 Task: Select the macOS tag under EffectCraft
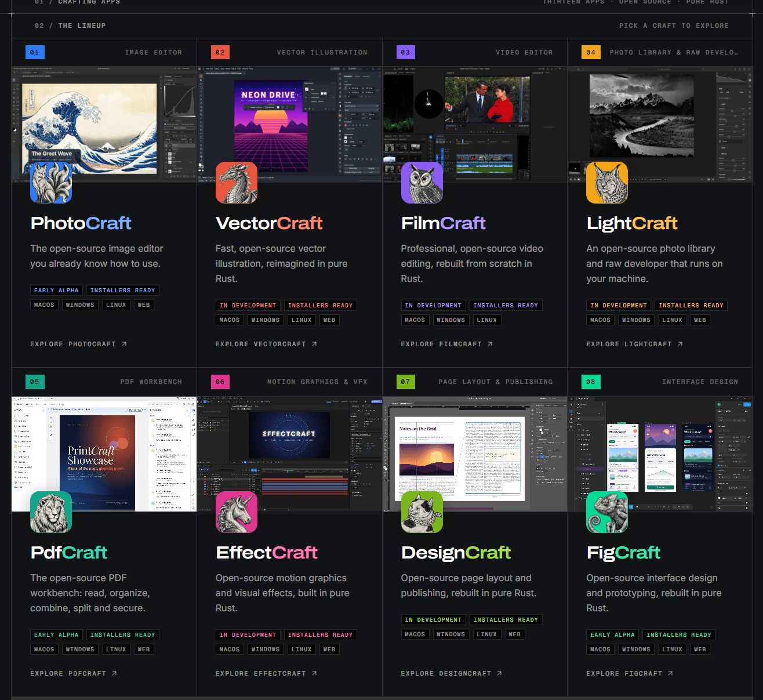230,650
